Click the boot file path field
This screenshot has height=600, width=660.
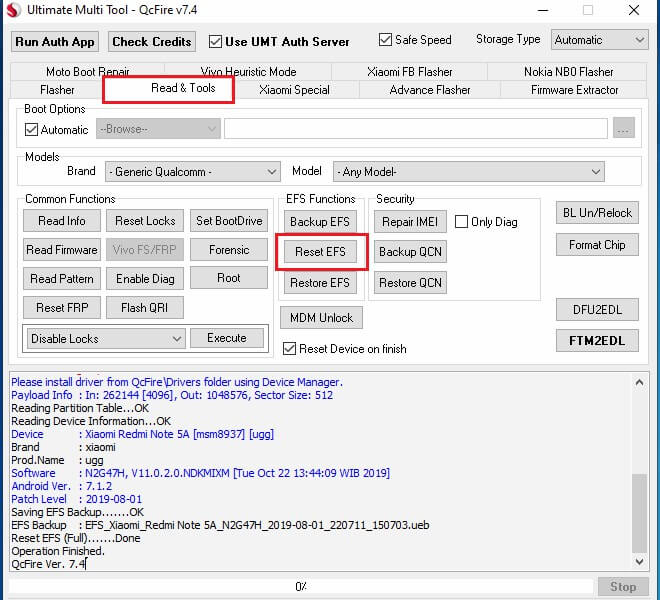[x=416, y=128]
